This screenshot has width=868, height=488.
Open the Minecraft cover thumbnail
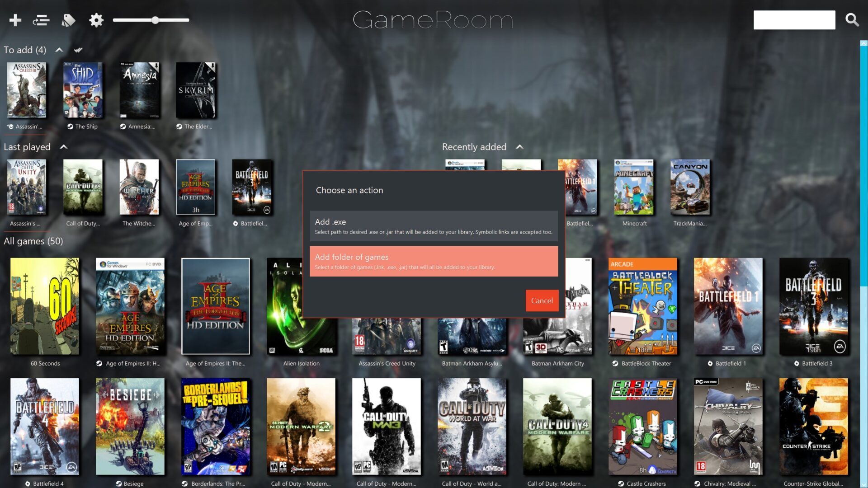pyautogui.click(x=634, y=187)
